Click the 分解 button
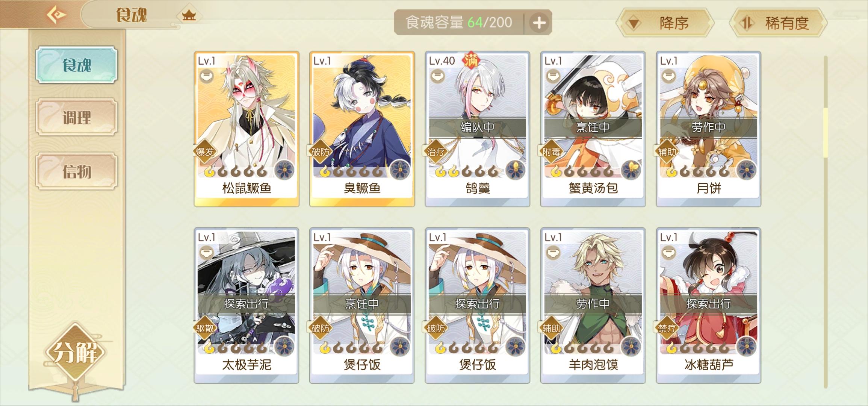The height and width of the screenshot is (406, 868). 76,352
